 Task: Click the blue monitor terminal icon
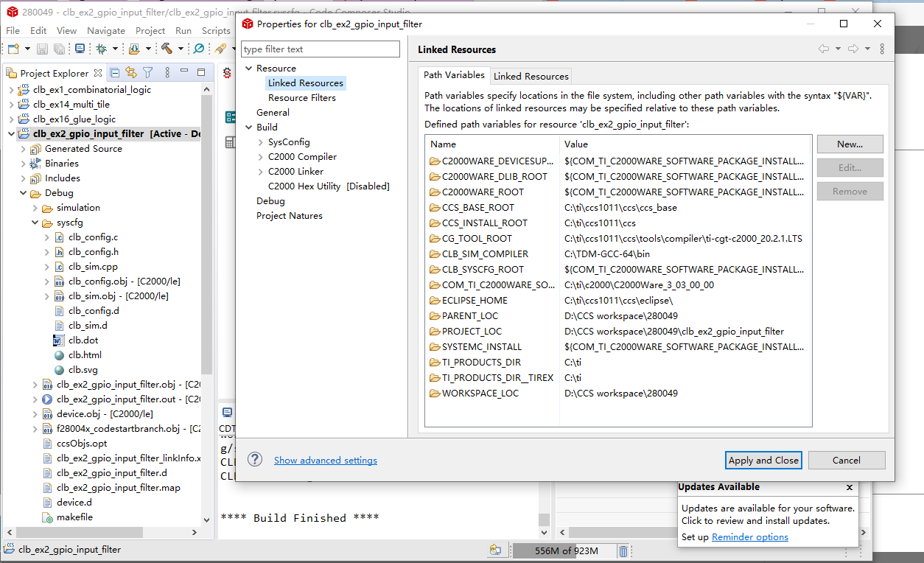(x=80, y=49)
